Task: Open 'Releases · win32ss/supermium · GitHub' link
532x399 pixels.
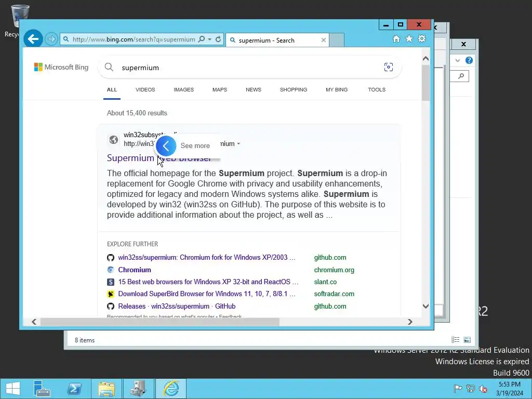Action: (x=177, y=306)
